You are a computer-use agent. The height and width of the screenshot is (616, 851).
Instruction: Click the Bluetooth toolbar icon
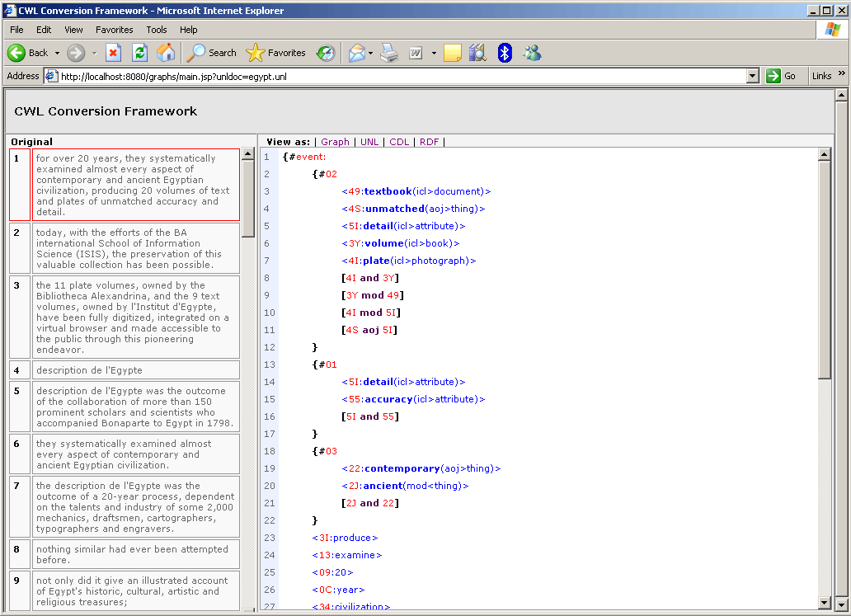505,53
